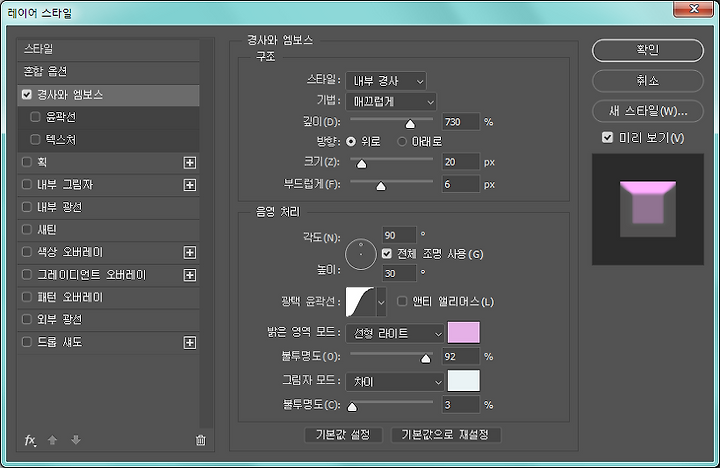Close the 레이어 스타일 dialog
The image size is (720, 468).
[x=693, y=9]
